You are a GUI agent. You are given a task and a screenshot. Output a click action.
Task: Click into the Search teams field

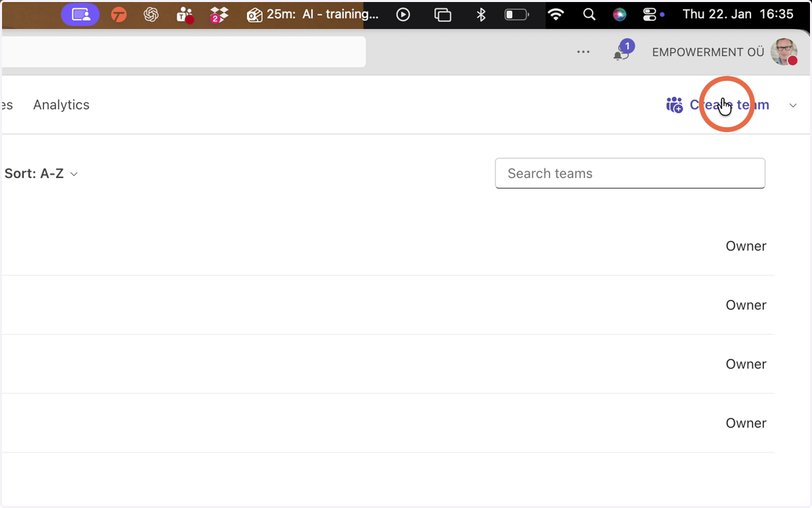[630, 173]
